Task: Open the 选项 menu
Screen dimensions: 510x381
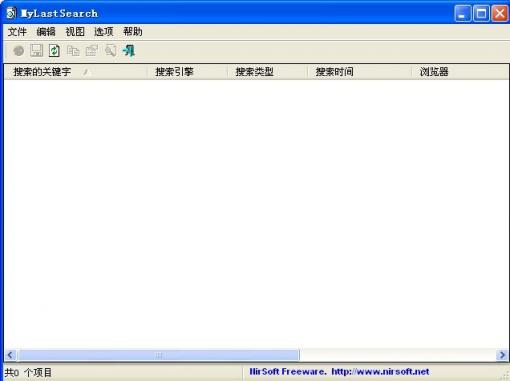Action: pos(104,32)
